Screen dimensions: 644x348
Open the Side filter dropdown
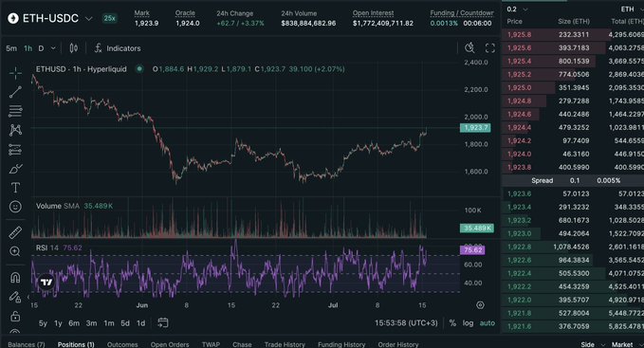593,344
